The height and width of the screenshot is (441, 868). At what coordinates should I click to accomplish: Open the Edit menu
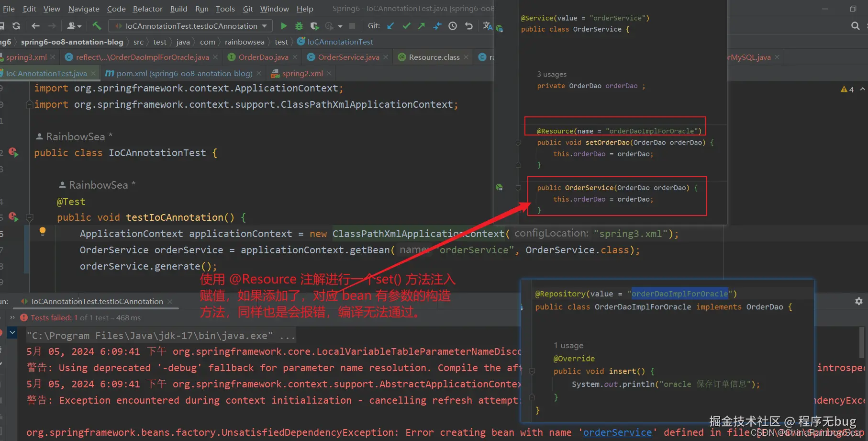[29, 9]
